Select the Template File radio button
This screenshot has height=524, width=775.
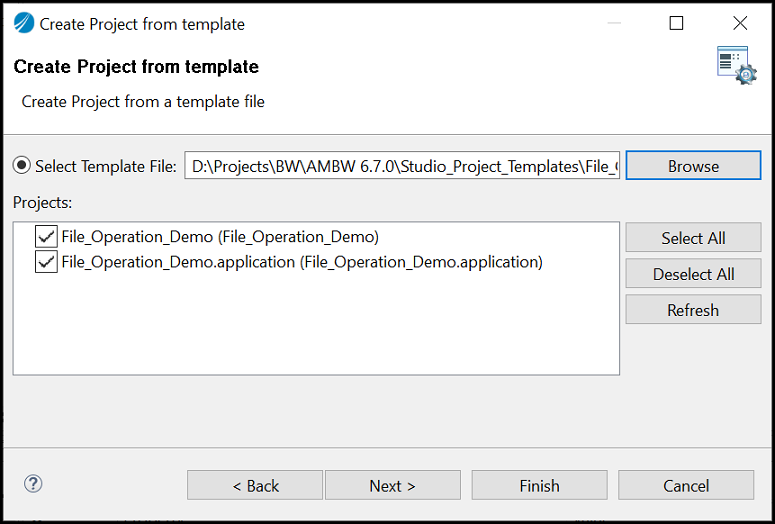click(22, 166)
